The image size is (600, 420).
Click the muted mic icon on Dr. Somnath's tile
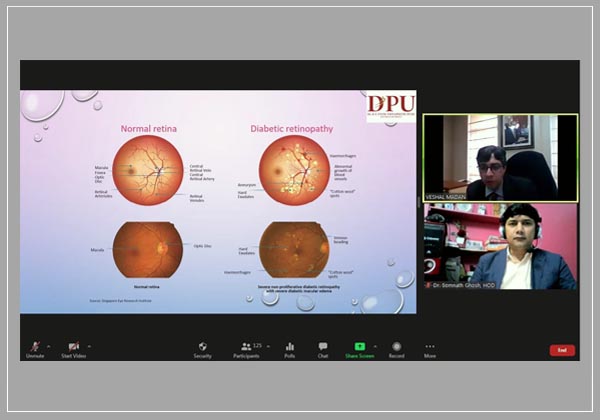[x=428, y=285]
